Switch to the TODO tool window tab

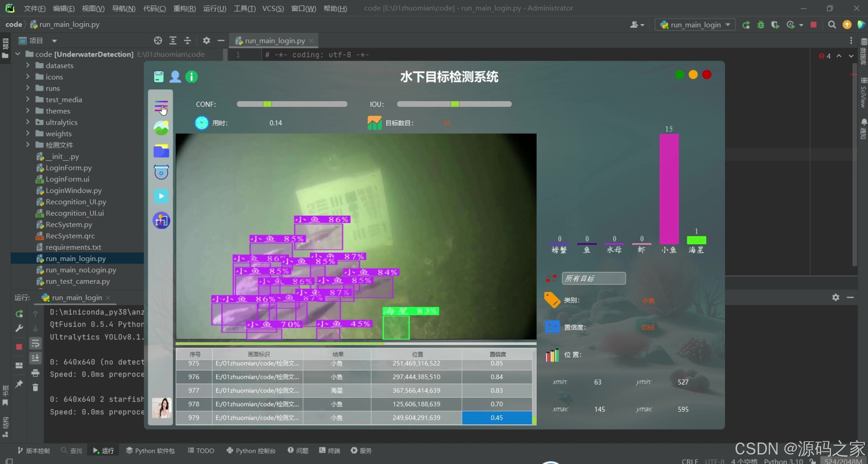click(x=201, y=450)
